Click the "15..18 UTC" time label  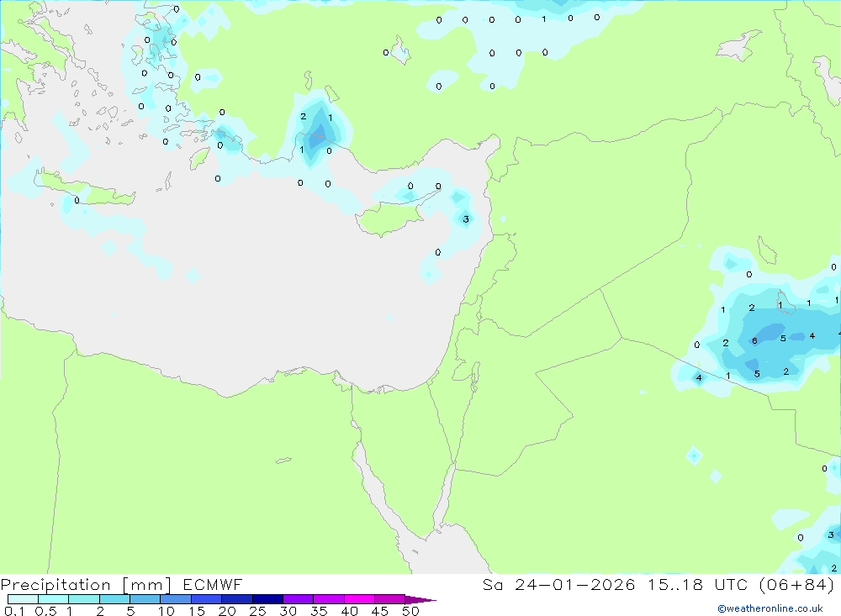(x=699, y=584)
